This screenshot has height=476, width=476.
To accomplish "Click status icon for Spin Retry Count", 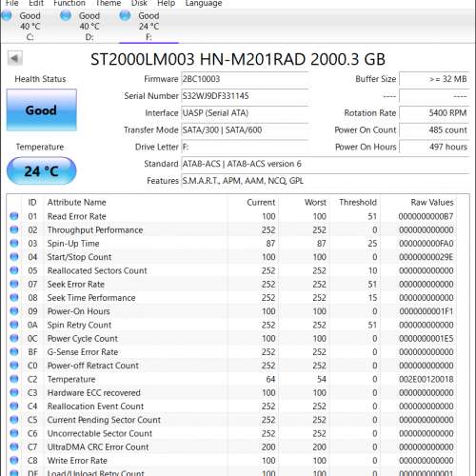I will tap(14, 325).
